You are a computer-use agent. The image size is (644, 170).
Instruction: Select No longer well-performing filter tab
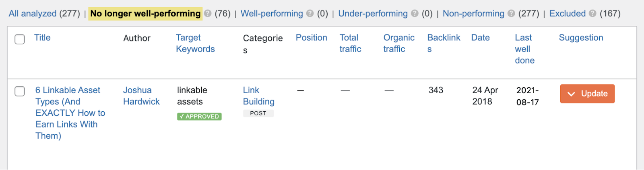(x=145, y=14)
